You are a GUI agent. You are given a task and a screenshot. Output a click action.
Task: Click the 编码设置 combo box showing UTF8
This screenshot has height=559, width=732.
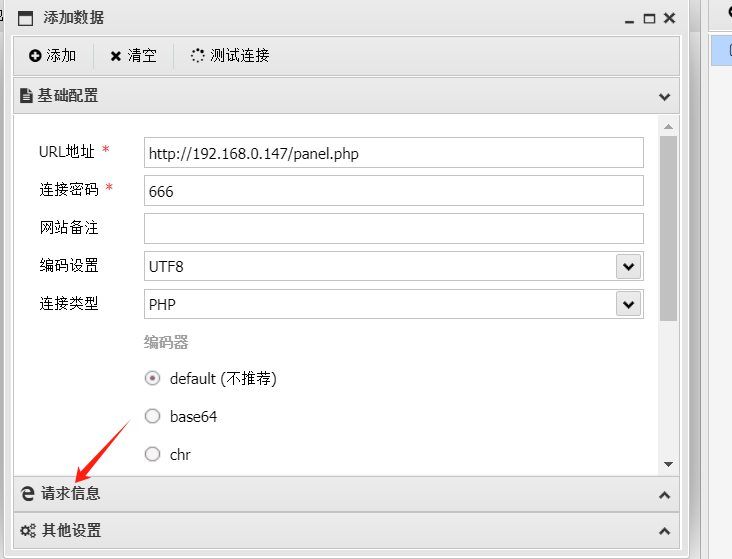click(394, 266)
